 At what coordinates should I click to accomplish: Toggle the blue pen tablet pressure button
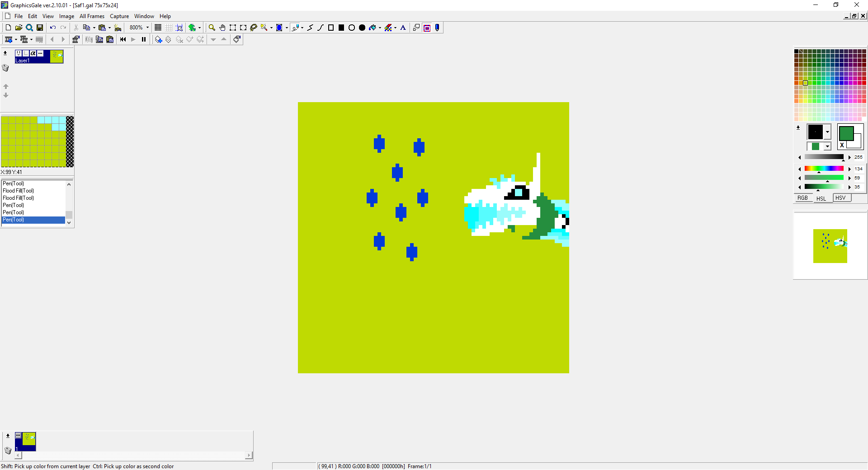437,28
